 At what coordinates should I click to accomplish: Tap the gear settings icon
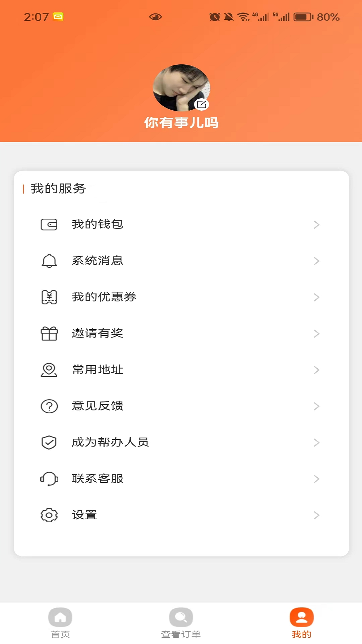click(49, 515)
